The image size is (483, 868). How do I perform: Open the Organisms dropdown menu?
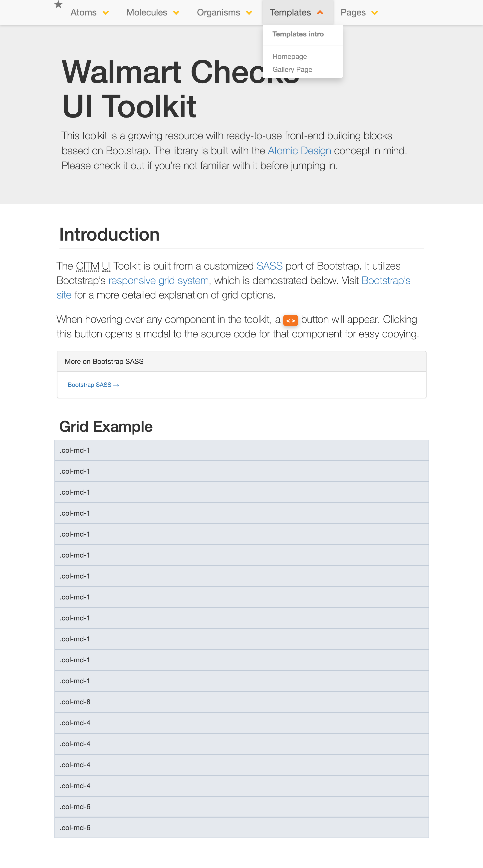point(224,13)
